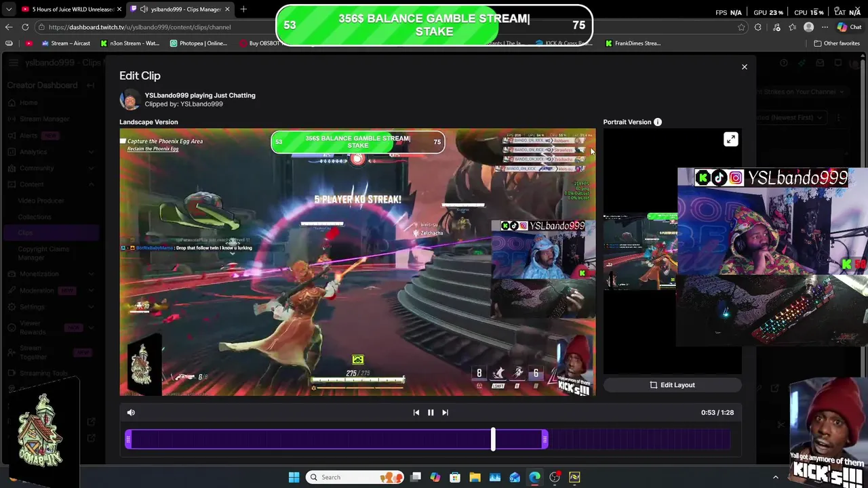868x488 pixels.
Task: Pause the clip playback
Action: (431, 412)
